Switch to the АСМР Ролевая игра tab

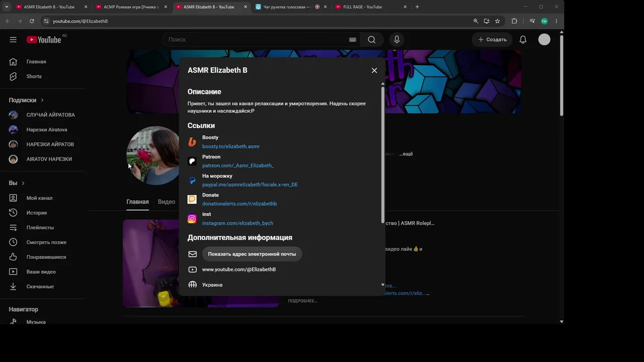(x=131, y=7)
